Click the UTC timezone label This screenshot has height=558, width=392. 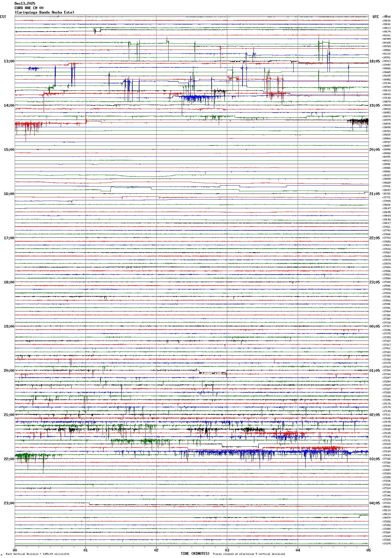pyautogui.click(x=375, y=17)
